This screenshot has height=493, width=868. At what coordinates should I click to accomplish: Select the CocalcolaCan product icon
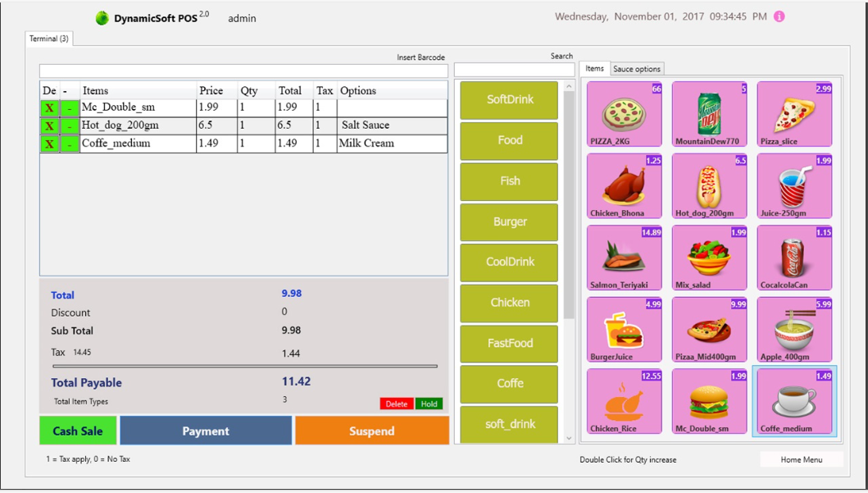coord(794,257)
